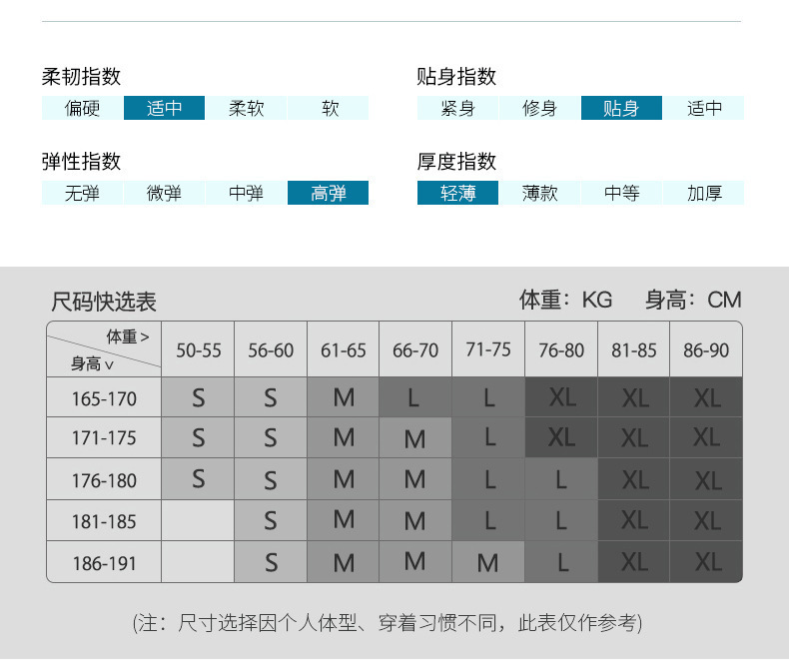The height and width of the screenshot is (672, 789).
Task: Click L cell for 165-170 and 66-70
Action: coord(415,397)
